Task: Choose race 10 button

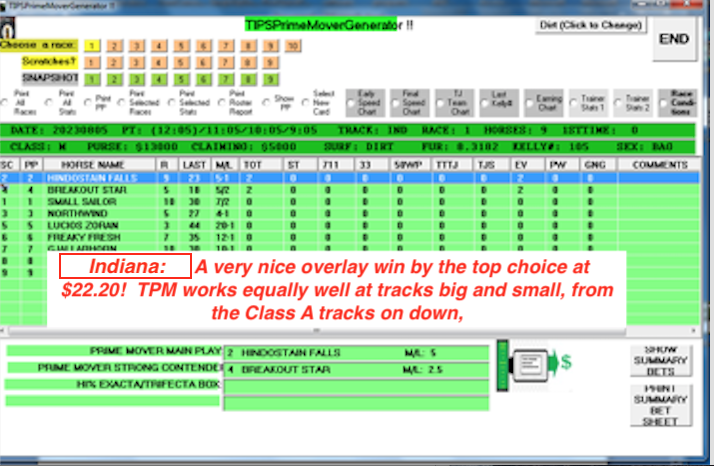Action: tap(293, 46)
